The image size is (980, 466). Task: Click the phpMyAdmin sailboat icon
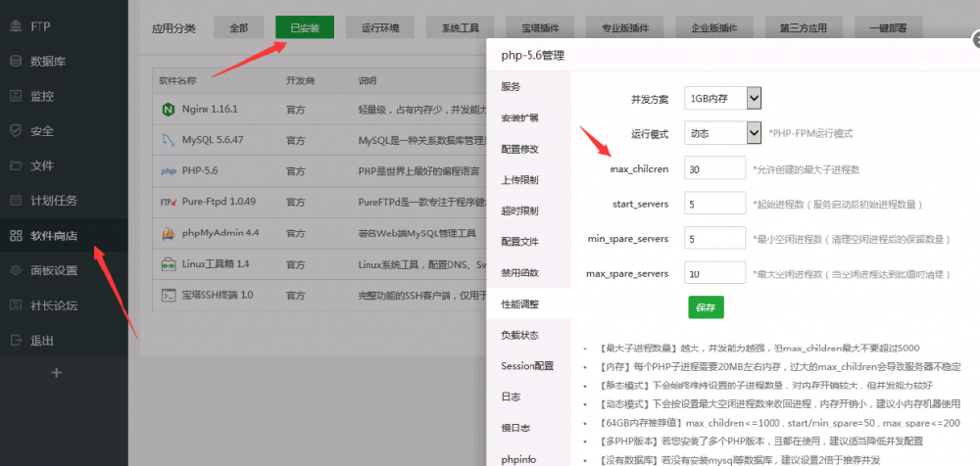point(169,233)
